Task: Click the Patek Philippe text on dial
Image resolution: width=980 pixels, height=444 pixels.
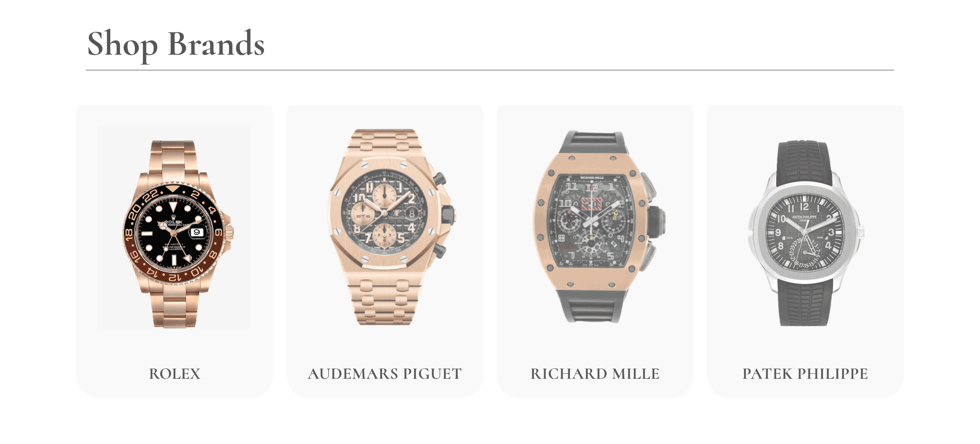Action: coord(804,217)
